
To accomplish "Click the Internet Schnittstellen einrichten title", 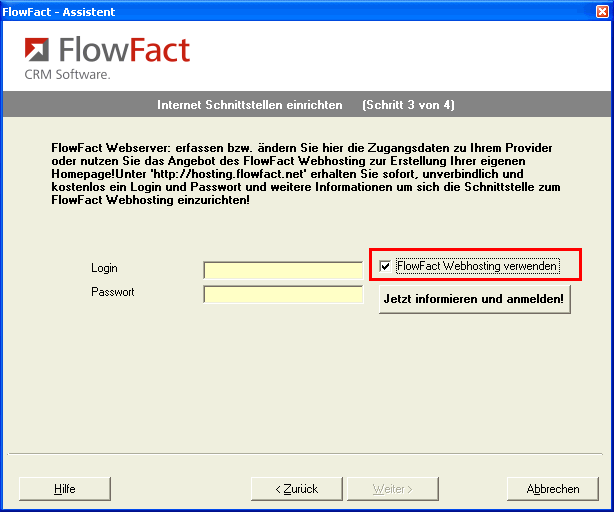I will point(250,105).
